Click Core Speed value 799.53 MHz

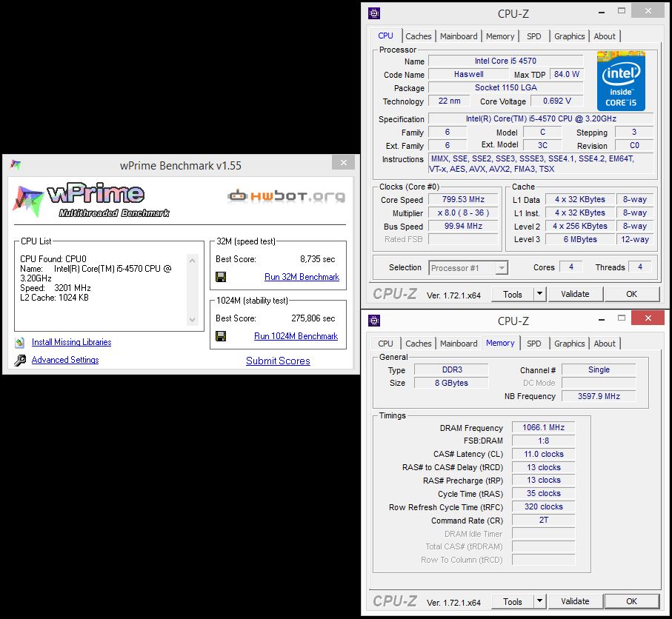pyautogui.click(x=463, y=200)
